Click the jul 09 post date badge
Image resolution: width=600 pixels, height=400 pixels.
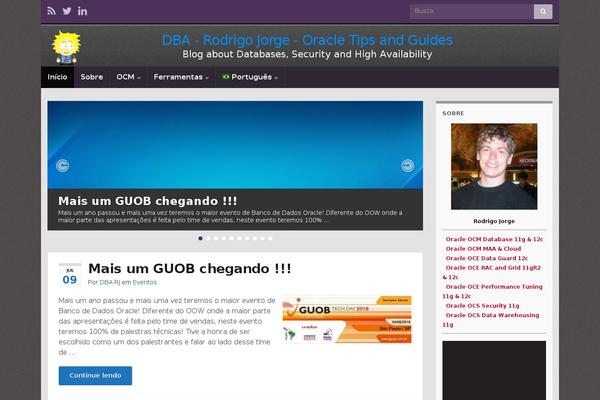pyautogui.click(x=70, y=275)
